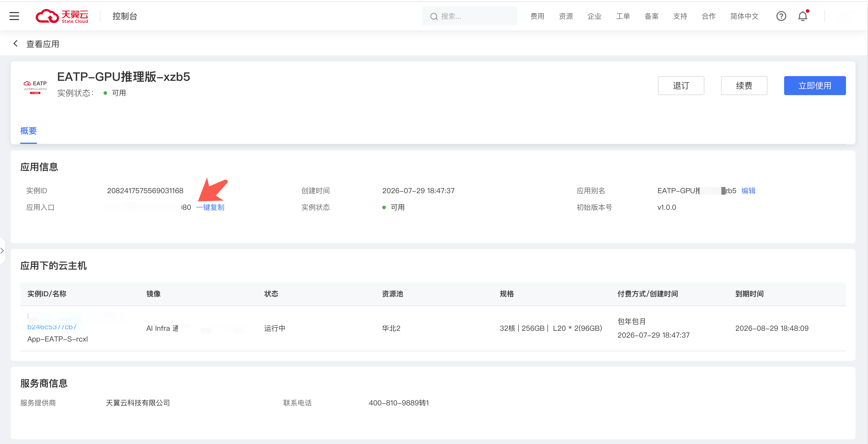The width and height of the screenshot is (868, 444).
Task: Click the 状态 column header
Action: (271, 294)
